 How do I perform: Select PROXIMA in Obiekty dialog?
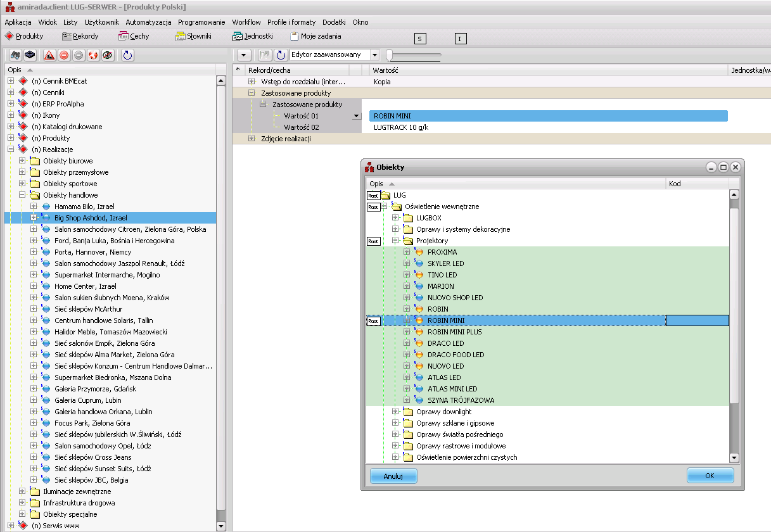point(442,252)
